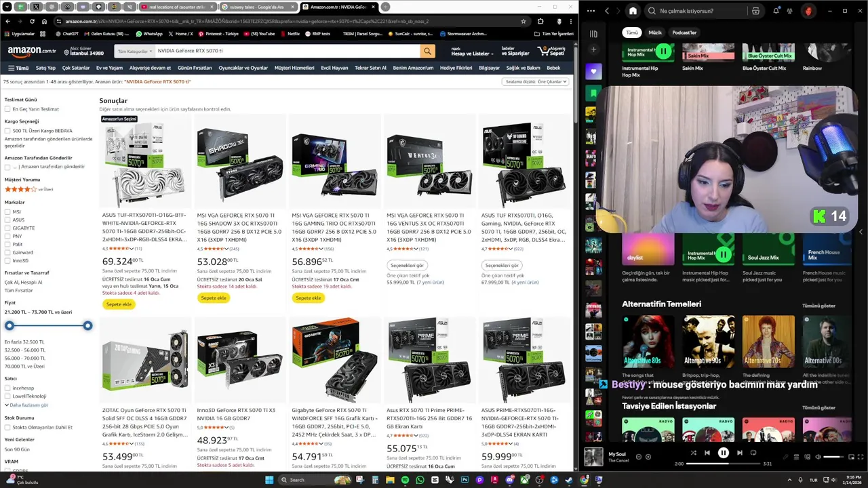
Task: Mute Spotify volume speaker icon
Action: [818, 457]
